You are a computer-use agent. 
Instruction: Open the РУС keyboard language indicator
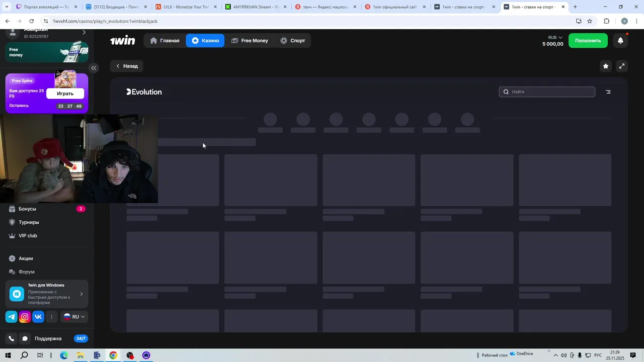598,355
